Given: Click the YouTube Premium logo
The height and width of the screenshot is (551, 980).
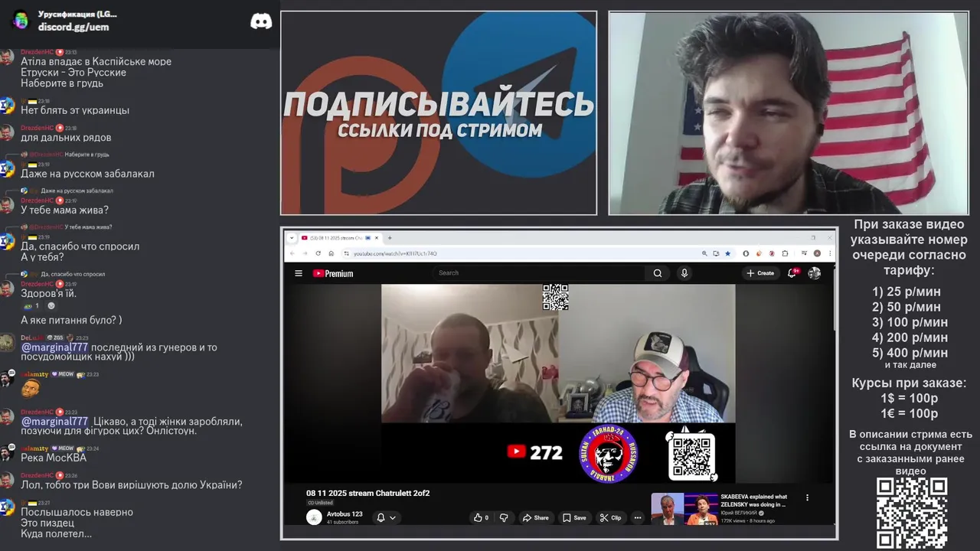Looking at the screenshot, I should [x=333, y=273].
